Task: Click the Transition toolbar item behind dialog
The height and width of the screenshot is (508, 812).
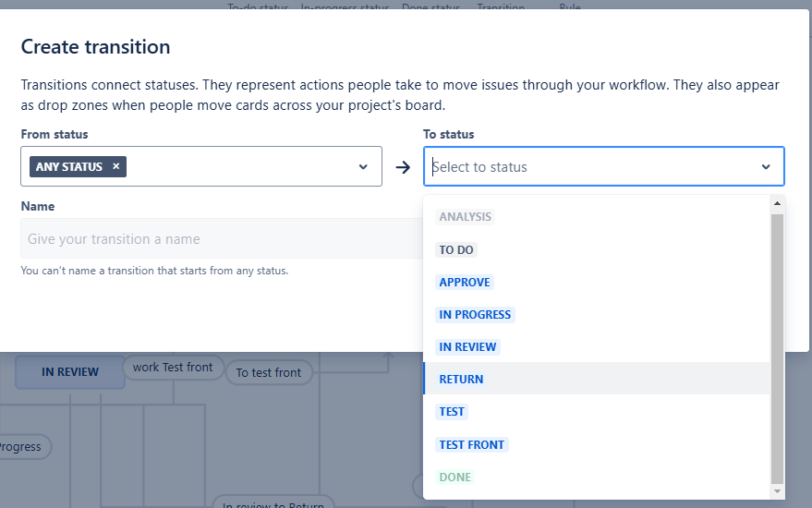Action: 501,7
